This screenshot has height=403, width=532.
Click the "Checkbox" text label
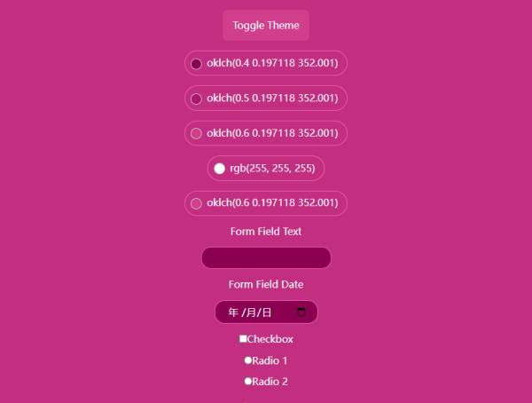pos(270,339)
